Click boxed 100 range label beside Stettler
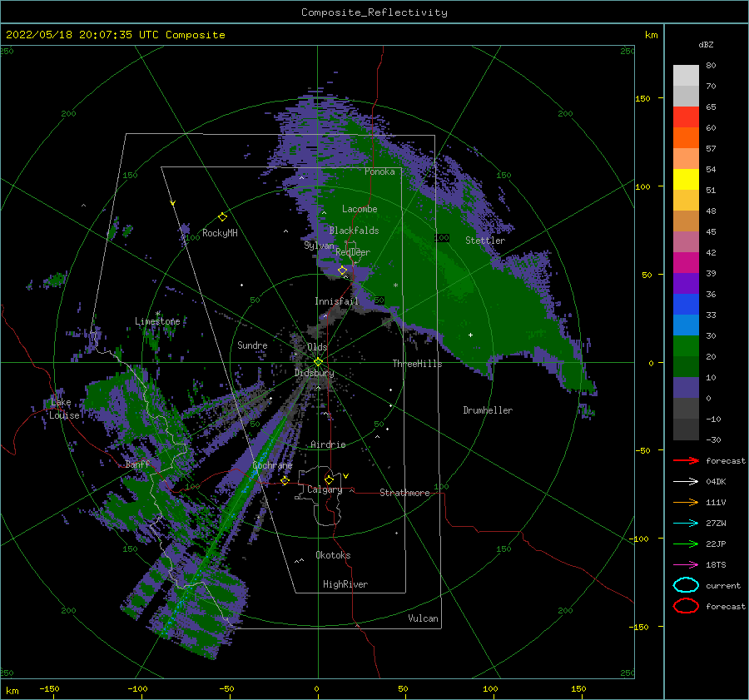This screenshot has width=749, height=700. pos(442,238)
